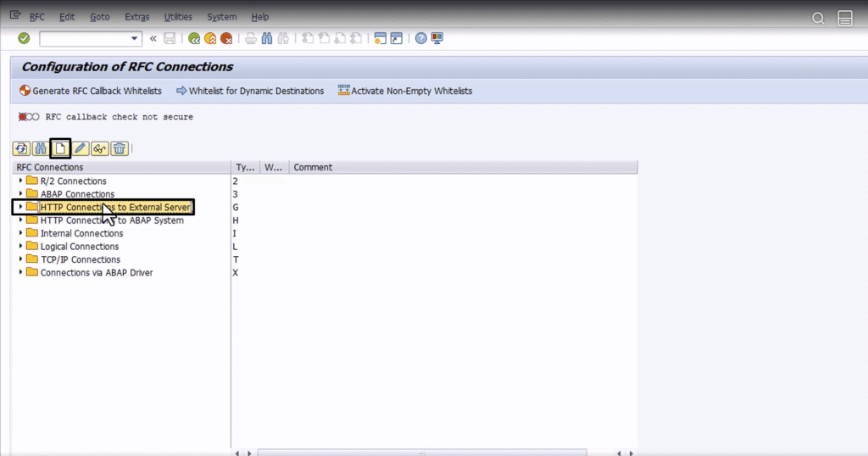The image size is (868, 456).
Task: Click the RFC Connections column header
Action: coord(121,167)
